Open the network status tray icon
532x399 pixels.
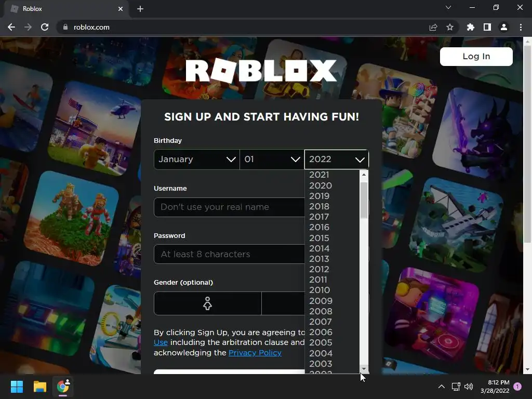click(x=456, y=387)
